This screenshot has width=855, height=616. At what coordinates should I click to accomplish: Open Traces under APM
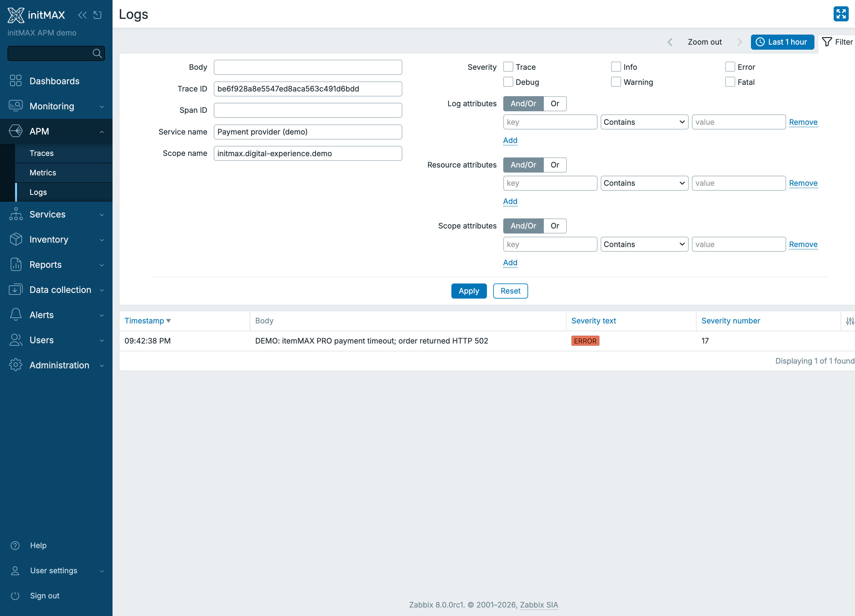coord(64,153)
